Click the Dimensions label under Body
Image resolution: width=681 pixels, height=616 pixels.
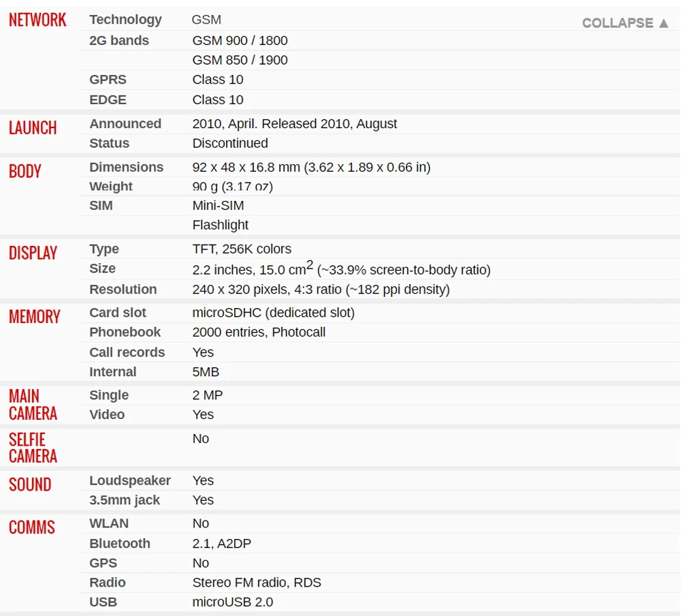(126, 168)
